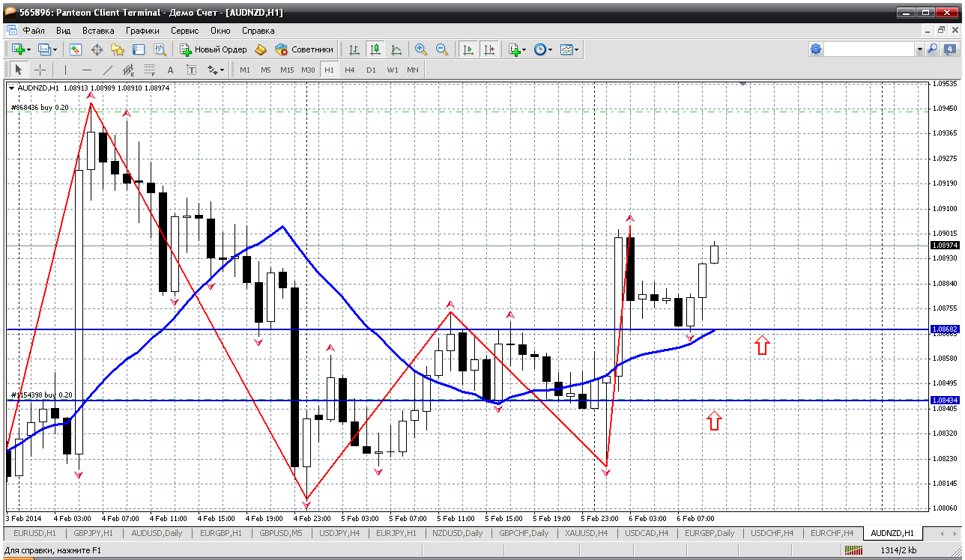Select the trendline drawing tool
This screenshot has width=965, height=560.
point(107,70)
